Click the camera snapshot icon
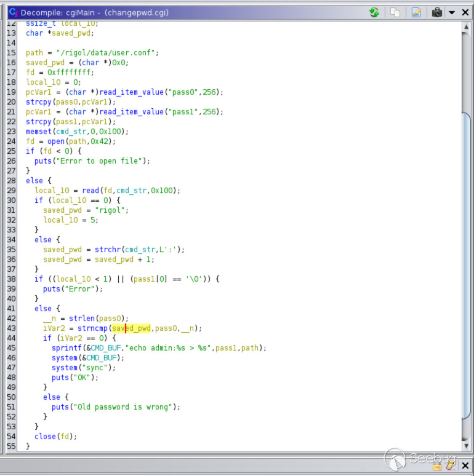This screenshot has width=474, height=476. (x=436, y=12)
